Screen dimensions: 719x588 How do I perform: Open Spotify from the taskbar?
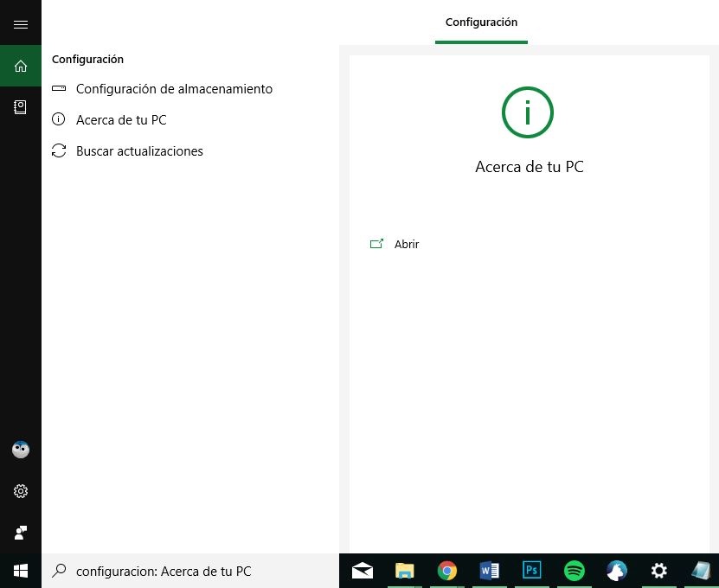[x=575, y=571]
